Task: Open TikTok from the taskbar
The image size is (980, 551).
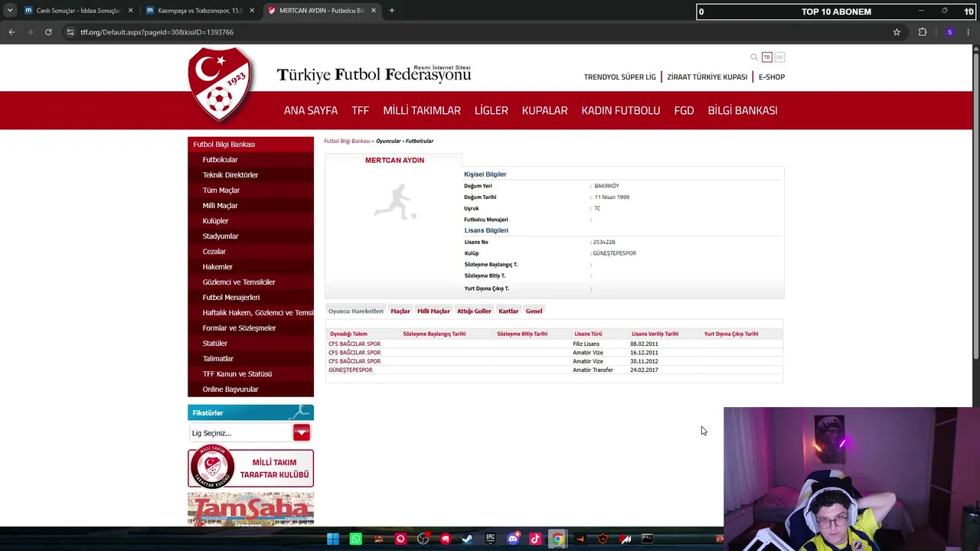Action: pos(535,539)
